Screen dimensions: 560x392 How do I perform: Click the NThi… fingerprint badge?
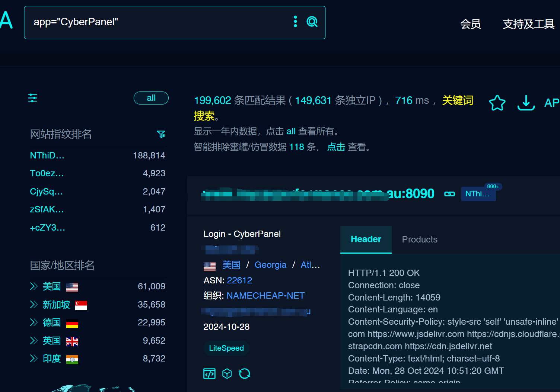tap(478, 194)
